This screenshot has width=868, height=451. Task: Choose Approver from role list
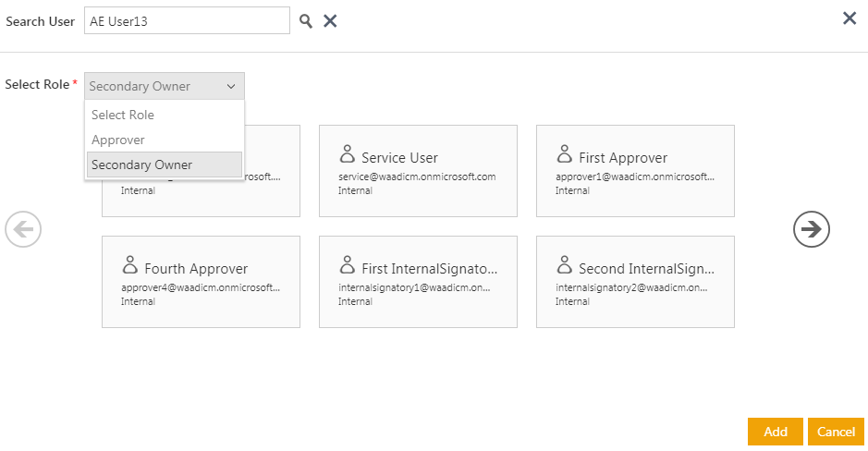(118, 140)
